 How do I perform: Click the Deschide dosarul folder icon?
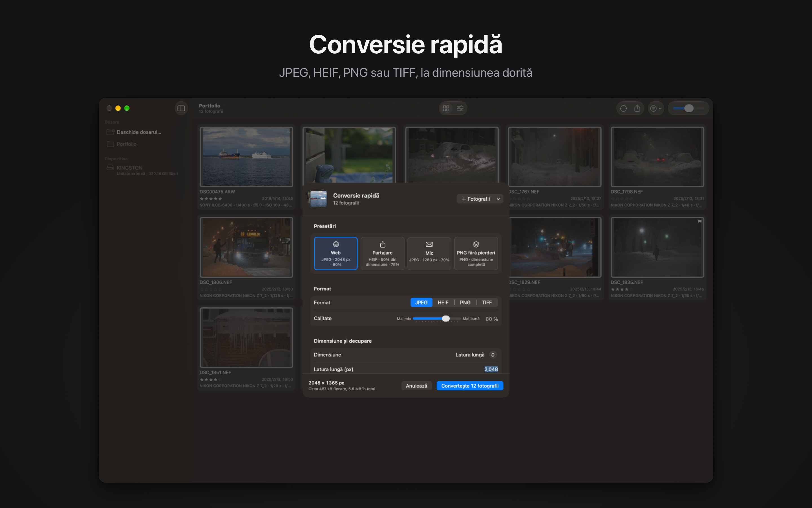click(111, 132)
